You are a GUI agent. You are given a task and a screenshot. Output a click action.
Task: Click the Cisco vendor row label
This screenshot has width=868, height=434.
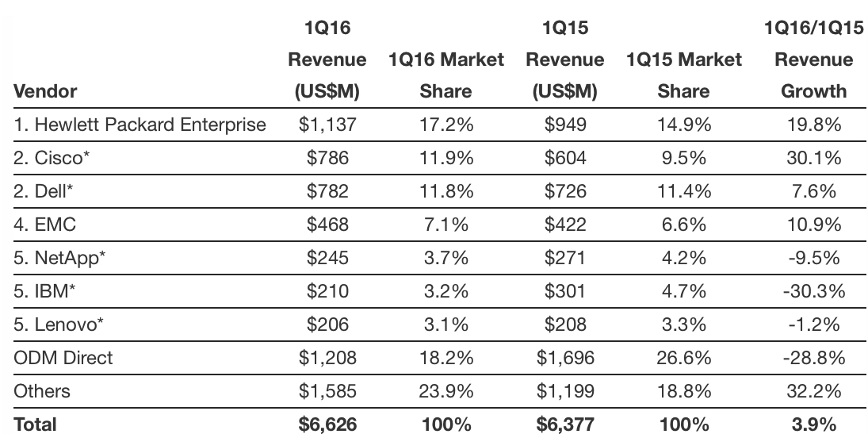click(52, 158)
